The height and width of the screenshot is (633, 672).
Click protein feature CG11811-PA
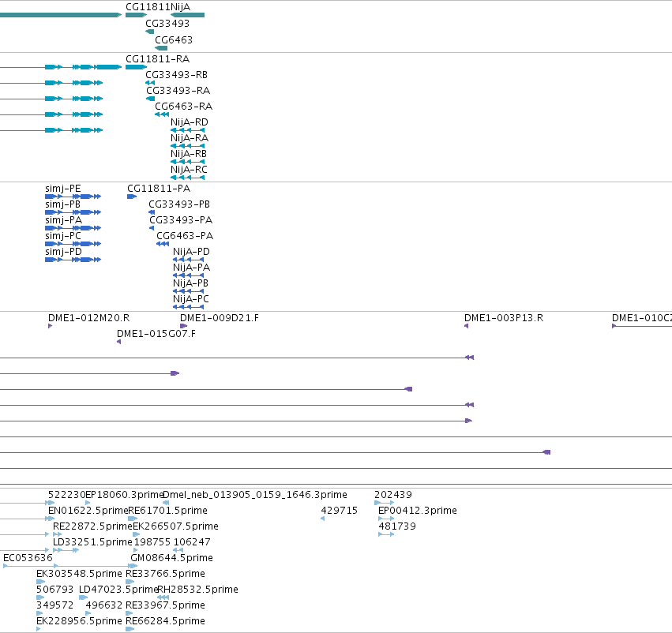[159, 189]
